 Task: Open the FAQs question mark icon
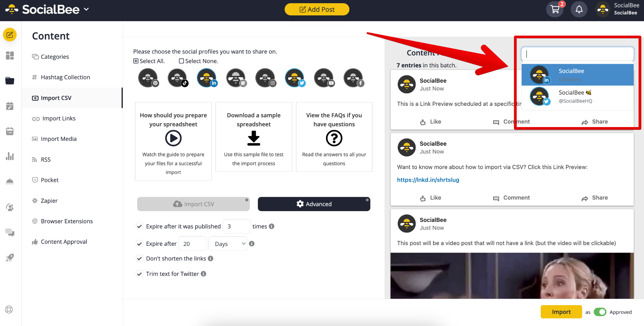click(334, 138)
